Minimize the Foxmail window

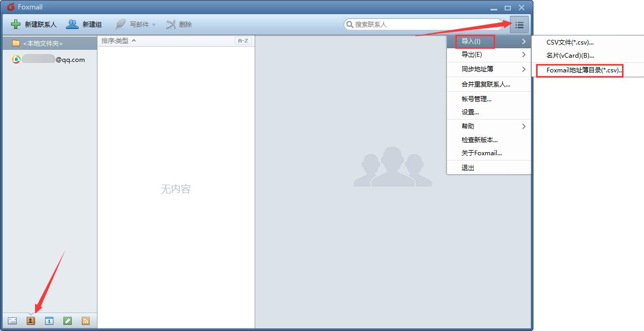(x=494, y=8)
